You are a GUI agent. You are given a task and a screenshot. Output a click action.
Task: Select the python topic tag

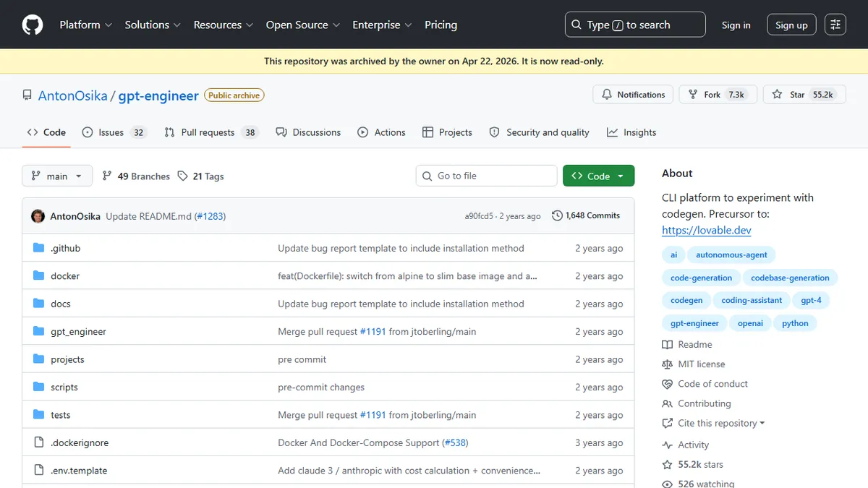tap(795, 323)
